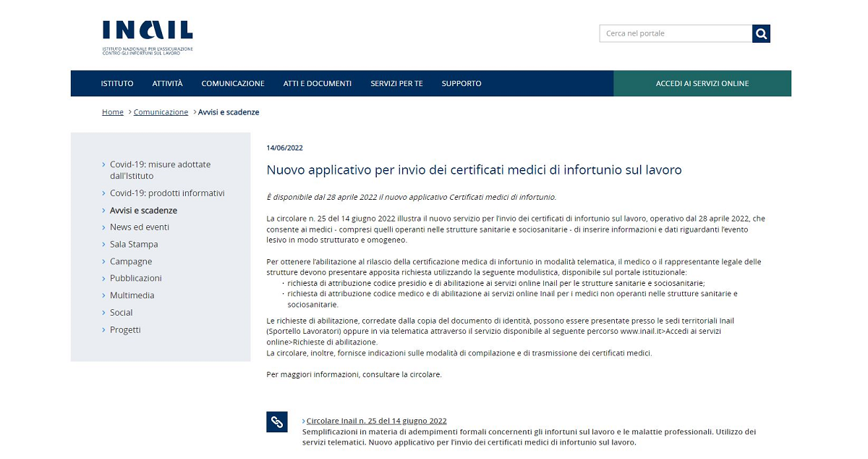Click the article title 'Nuovo applicativo per invio dei certificati'

[475, 170]
